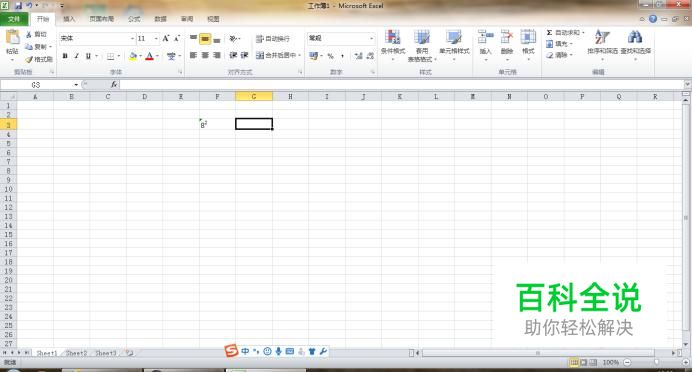This screenshot has height=372, width=692.
Task: Toggle Wrap Text (自动换行)
Action: pyautogui.click(x=273, y=39)
